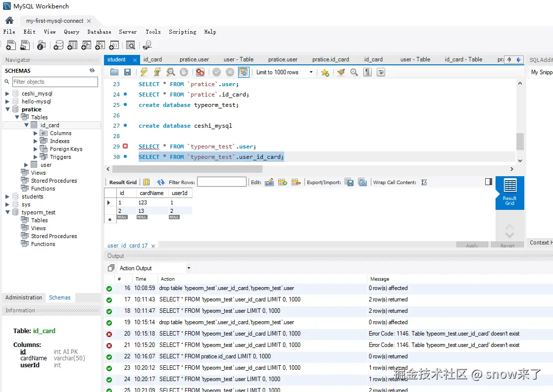This screenshot has width=553, height=392.
Task: Focus the Filter objects search field
Action: coord(55,82)
